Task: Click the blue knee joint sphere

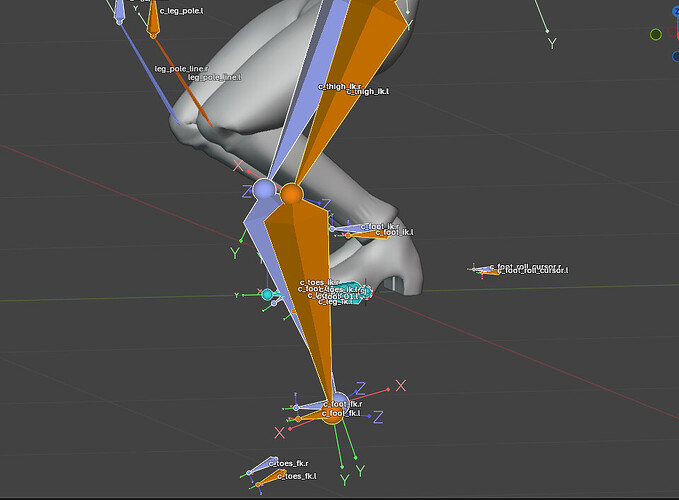Action: [264, 190]
